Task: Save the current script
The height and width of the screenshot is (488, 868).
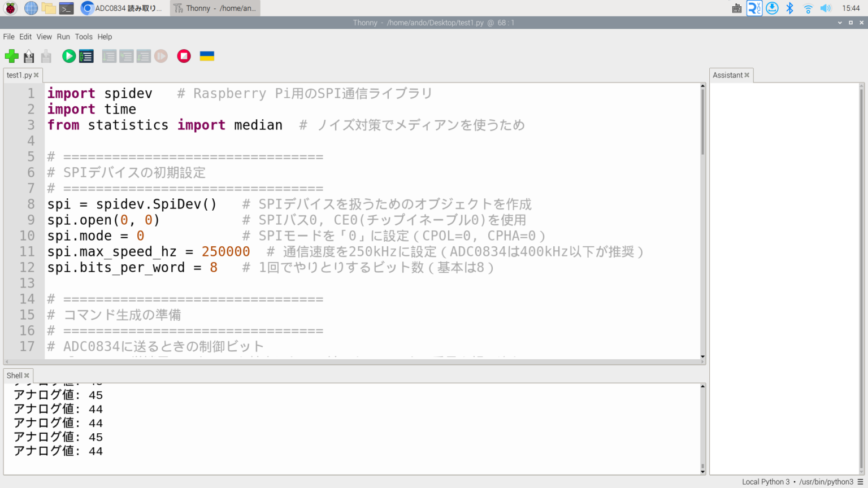Action: pyautogui.click(x=45, y=56)
